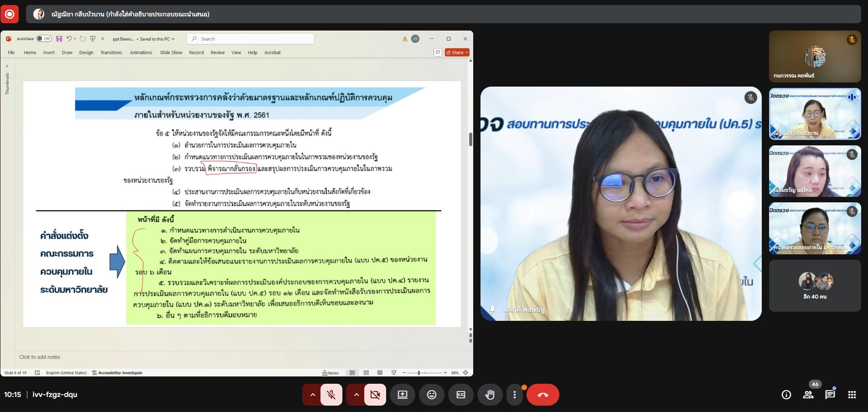Image resolution: width=868 pixels, height=412 pixels.
Task: Open the emoji reactions button
Action: click(431, 395)
